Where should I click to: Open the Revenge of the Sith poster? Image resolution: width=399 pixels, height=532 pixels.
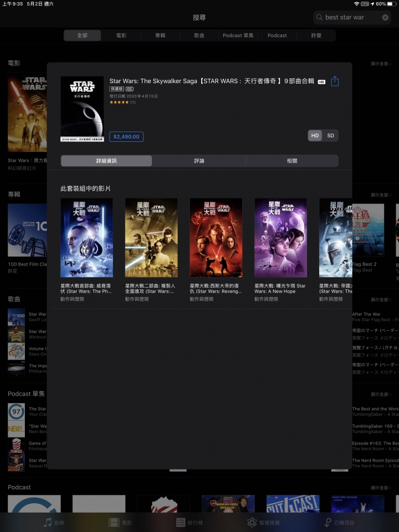point(216,238)
